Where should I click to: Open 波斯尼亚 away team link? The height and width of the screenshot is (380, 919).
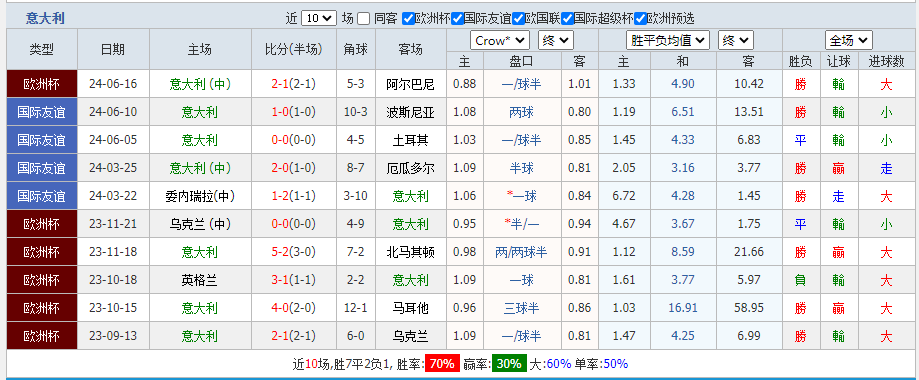(x=410, y=112)
